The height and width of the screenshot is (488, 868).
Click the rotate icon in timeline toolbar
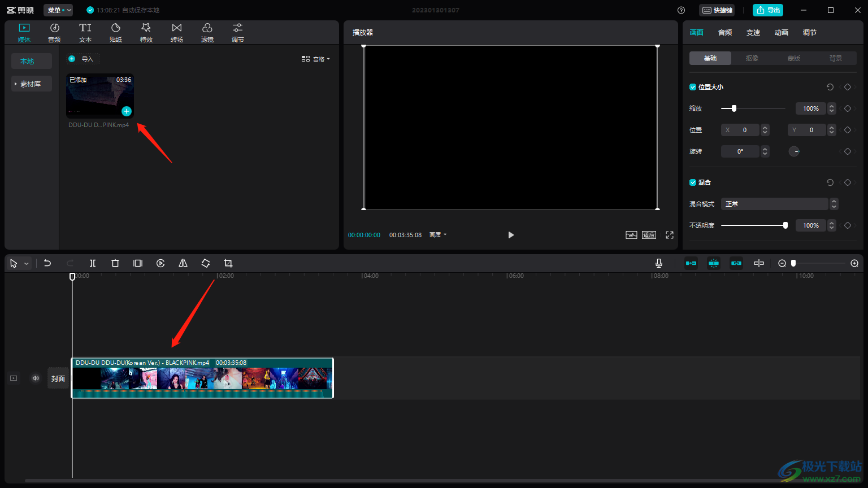(206, 263)
